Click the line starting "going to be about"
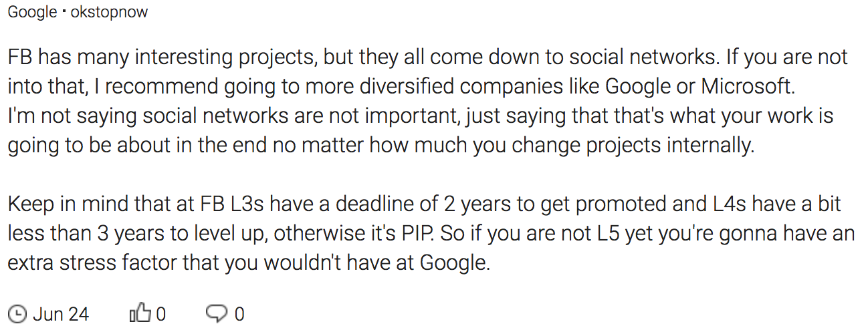 pyautogui.click(x=381, y=146)
